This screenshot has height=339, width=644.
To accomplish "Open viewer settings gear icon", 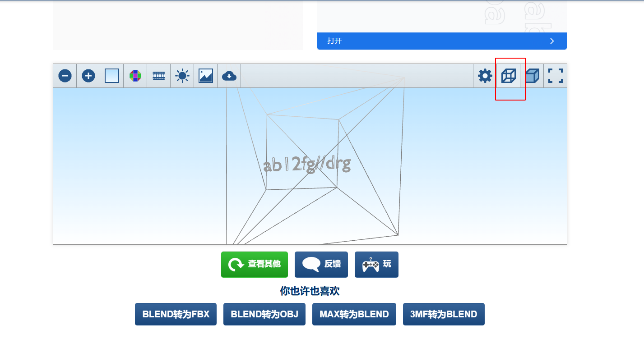I will [x=485, y=76].
